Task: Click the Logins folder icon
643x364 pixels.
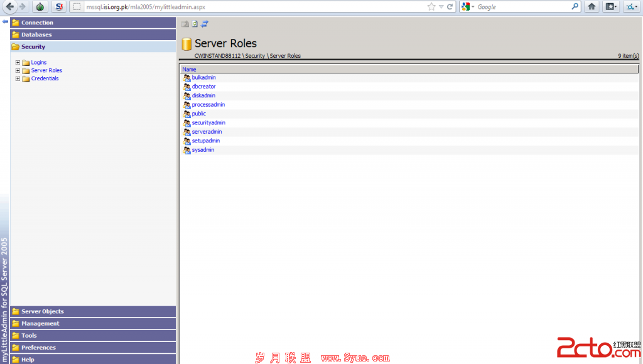Action: pos(26,63)
